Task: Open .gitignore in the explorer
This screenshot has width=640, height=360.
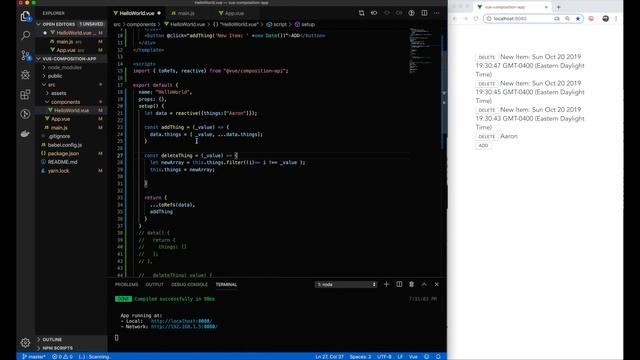Action: point(59,136)
